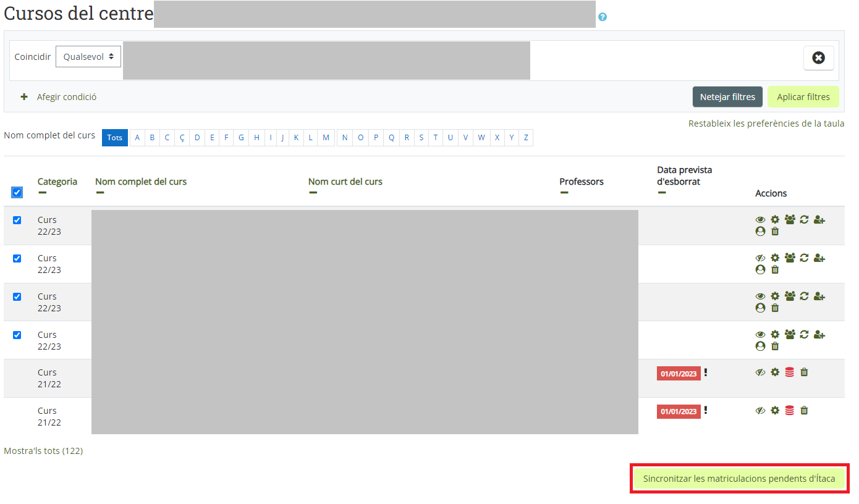
Task: Select the 'Tots' letter filter
Action: (115, 138)
